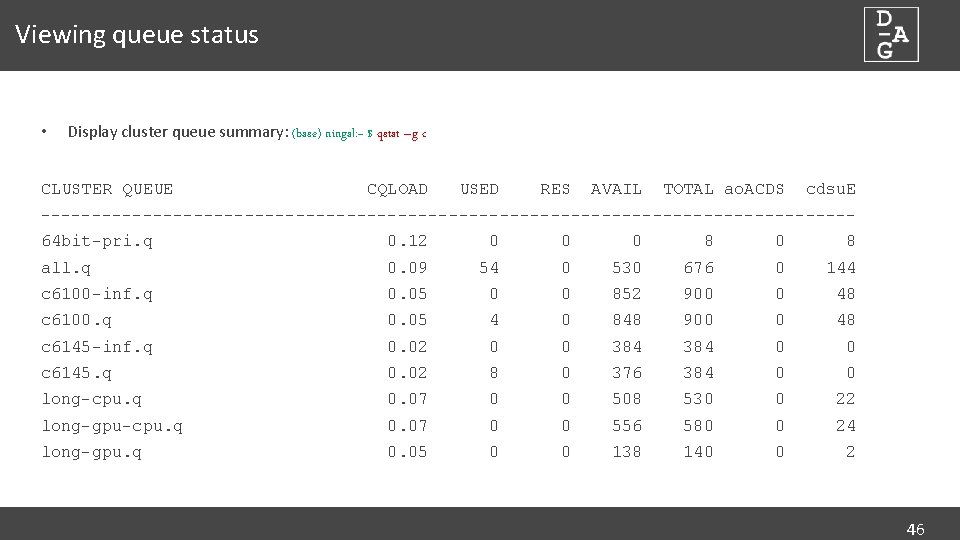The height and width of the screenshot is (540, 960).
Task: Click the cdsuE column header
Action: click(x=831, y=189)
